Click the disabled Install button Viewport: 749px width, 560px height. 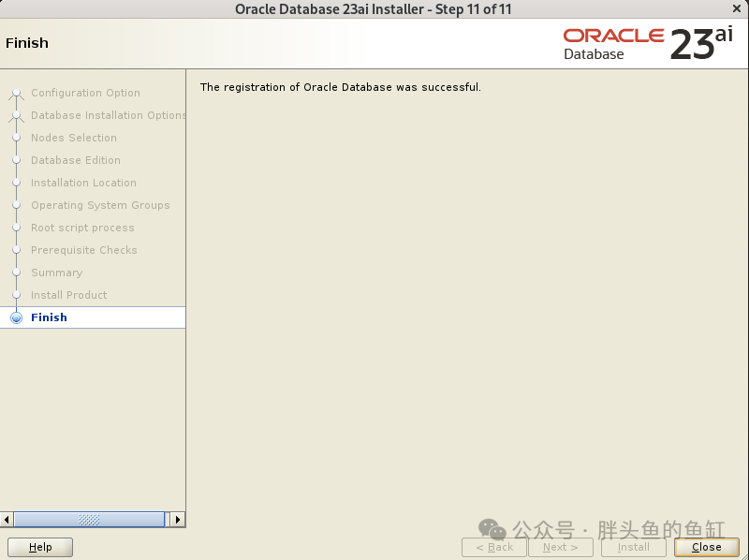[634, 547]
